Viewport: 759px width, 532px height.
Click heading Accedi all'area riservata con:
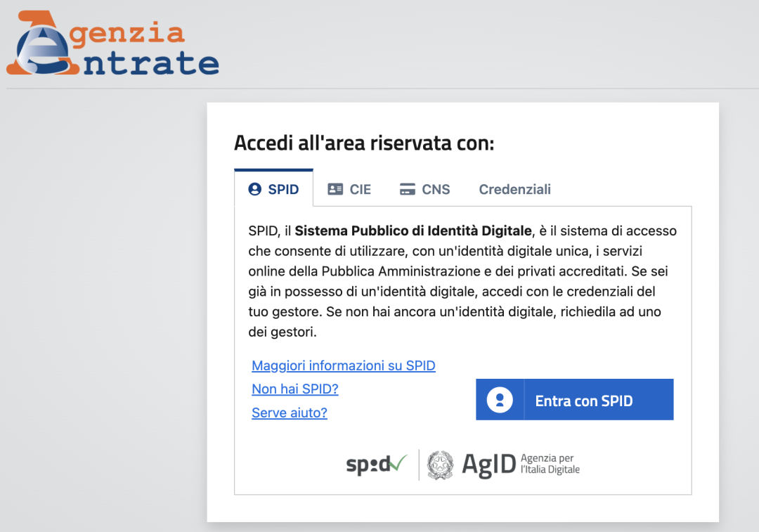(364, 143)
